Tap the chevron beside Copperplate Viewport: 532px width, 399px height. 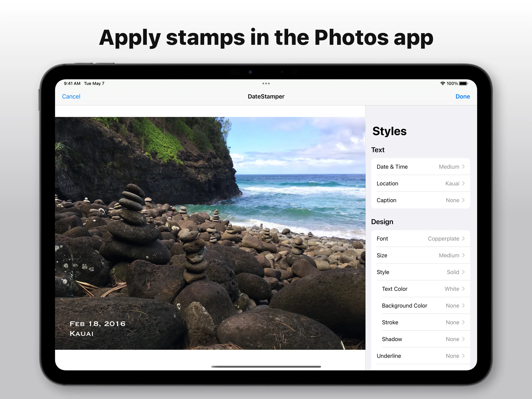463,238
